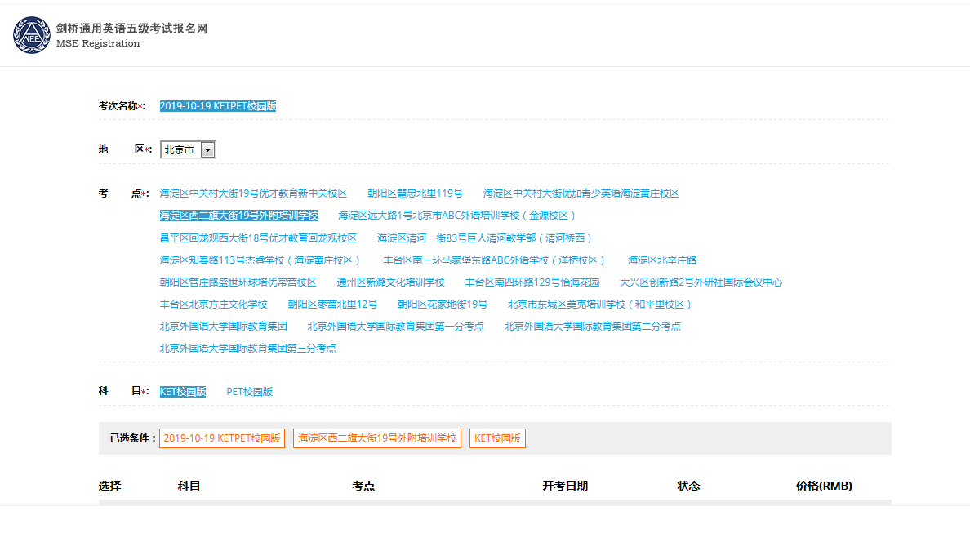Screen dimensions: 970x560
Task: Click selected condition tag KET校园版
Action: [x=497, y=438]
